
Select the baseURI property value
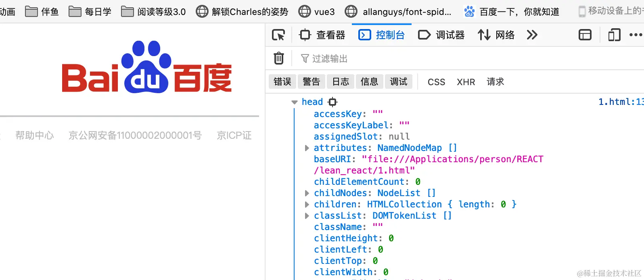click(x=429, y=165)
